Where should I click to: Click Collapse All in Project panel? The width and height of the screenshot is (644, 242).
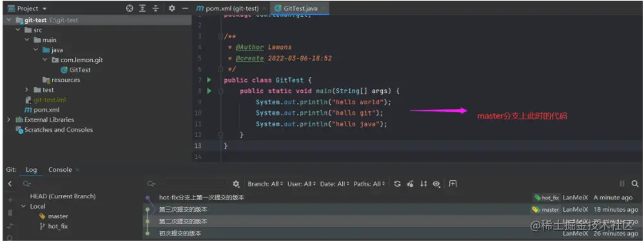(155, 8)
